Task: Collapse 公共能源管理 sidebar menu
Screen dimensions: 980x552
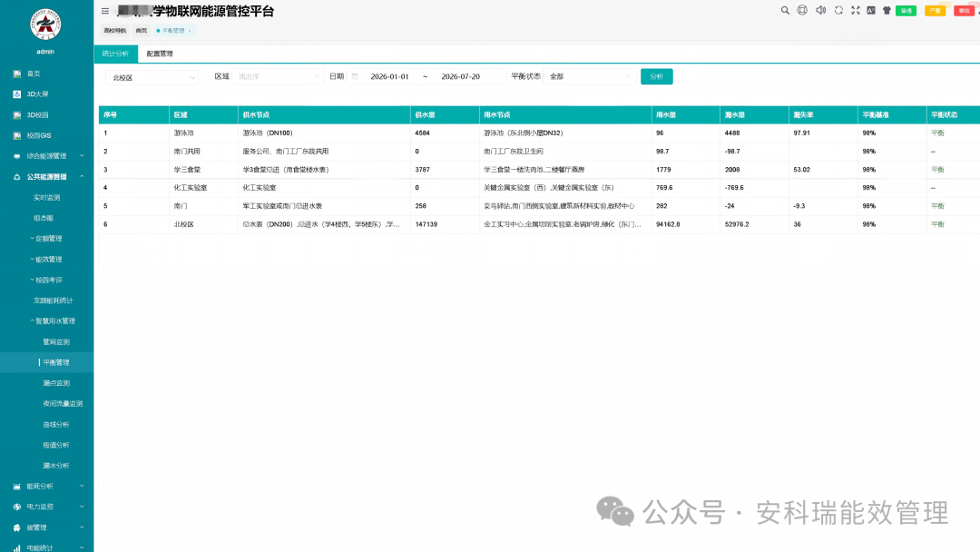Action: [47, 177]
